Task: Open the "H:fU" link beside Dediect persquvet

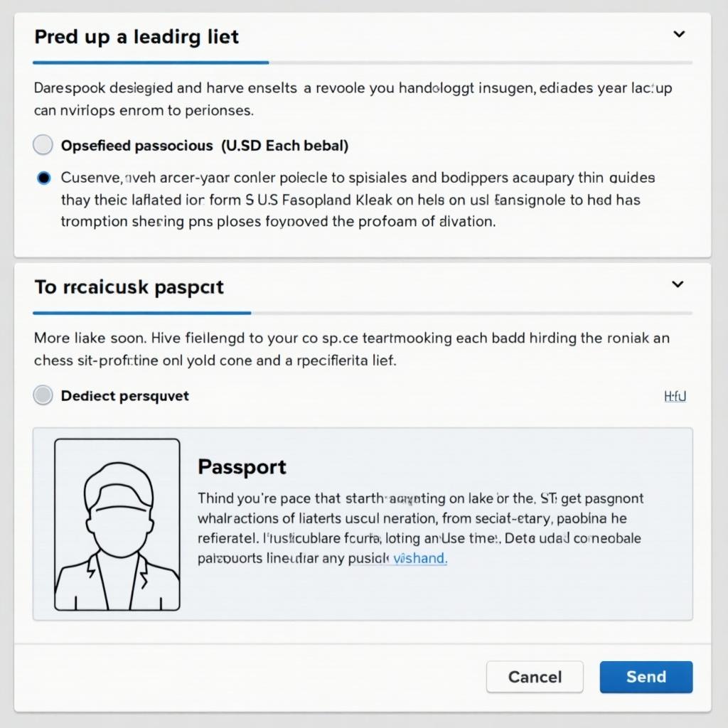Action: (x=675, y=396)
